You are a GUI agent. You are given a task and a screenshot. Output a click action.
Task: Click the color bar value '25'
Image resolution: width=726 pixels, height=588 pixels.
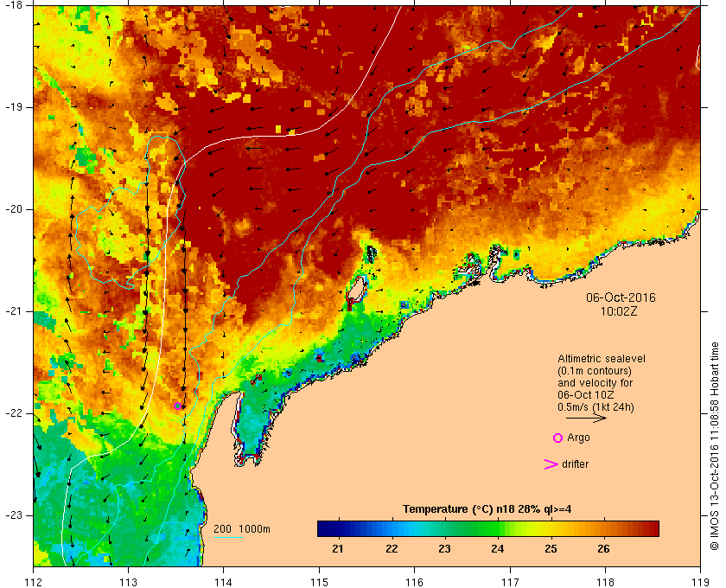(551, 548)
